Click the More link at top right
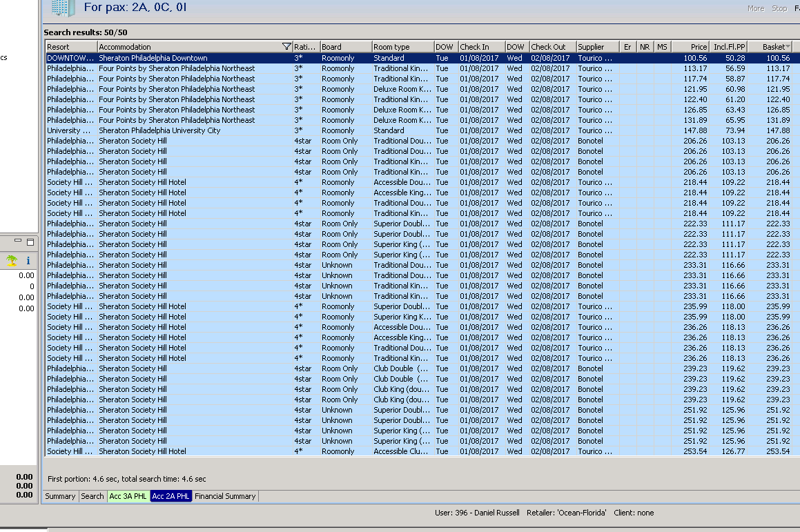The width and height of the screenshot is (800, 532). [x=756, y=8]
